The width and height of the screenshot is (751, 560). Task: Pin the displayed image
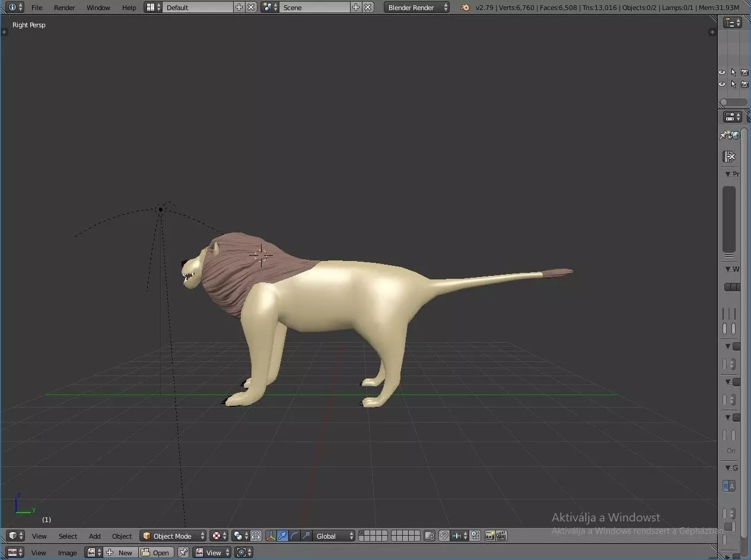coord(183,552)
